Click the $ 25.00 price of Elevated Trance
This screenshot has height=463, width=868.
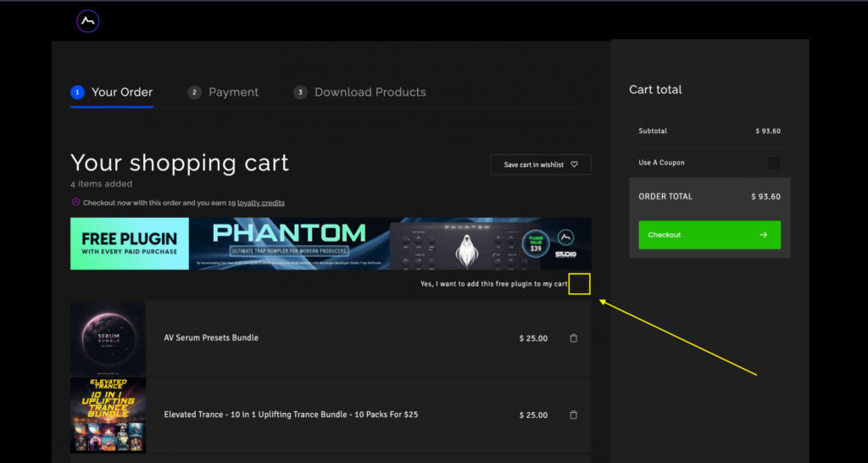(534, 416)
